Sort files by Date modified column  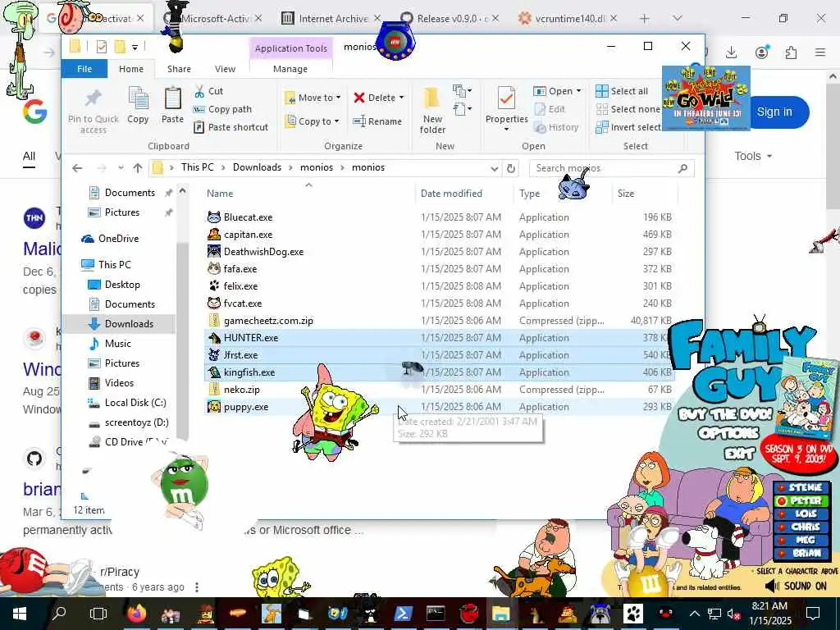pos(452,194)
